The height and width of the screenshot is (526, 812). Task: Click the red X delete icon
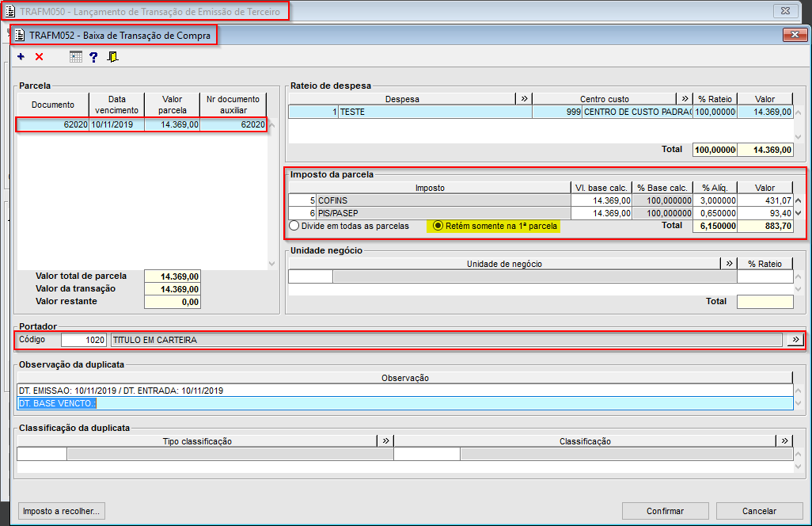(x=40, y=56)
